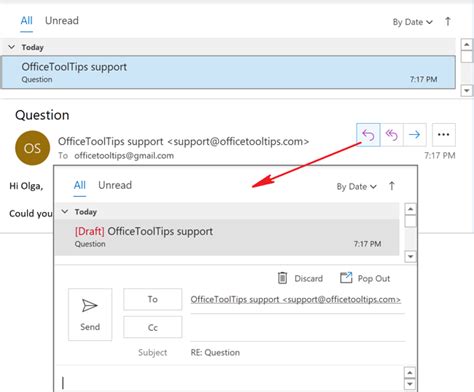Click the Discard trash icon
This screenshot has height=392, width=474.
tap(282, 278)
